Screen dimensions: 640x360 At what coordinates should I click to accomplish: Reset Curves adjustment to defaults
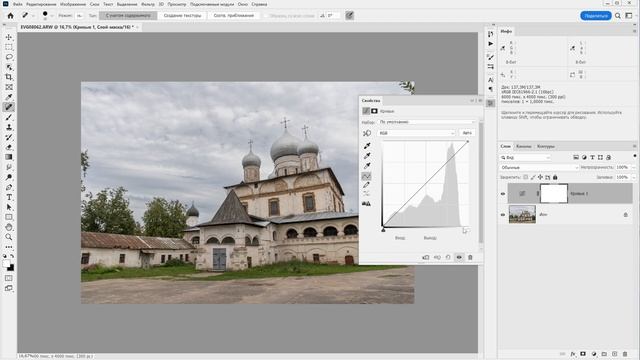click(x=448, y=258)
